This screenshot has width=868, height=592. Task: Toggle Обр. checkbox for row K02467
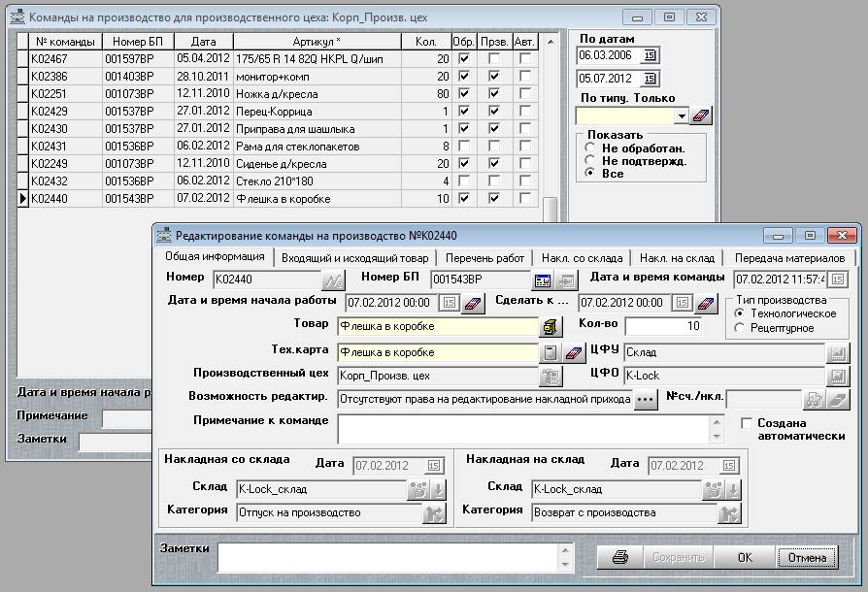pos(464,58)
